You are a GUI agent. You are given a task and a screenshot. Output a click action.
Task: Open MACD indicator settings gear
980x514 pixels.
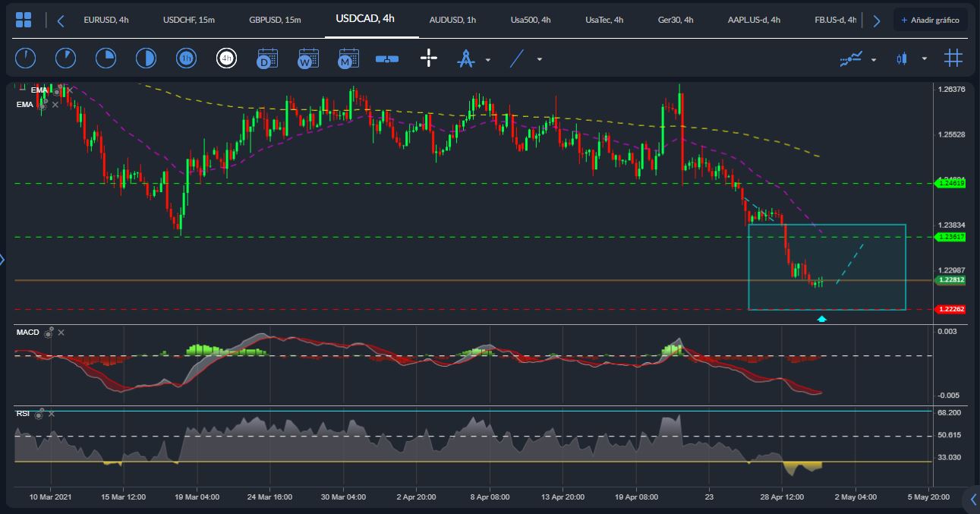pyautogui.click(x=49, y=333)
